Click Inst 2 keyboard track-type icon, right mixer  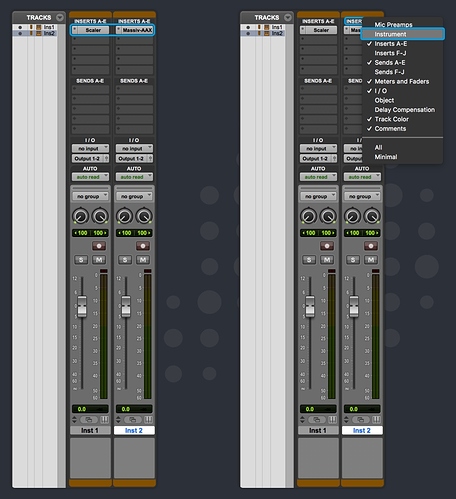377,420
